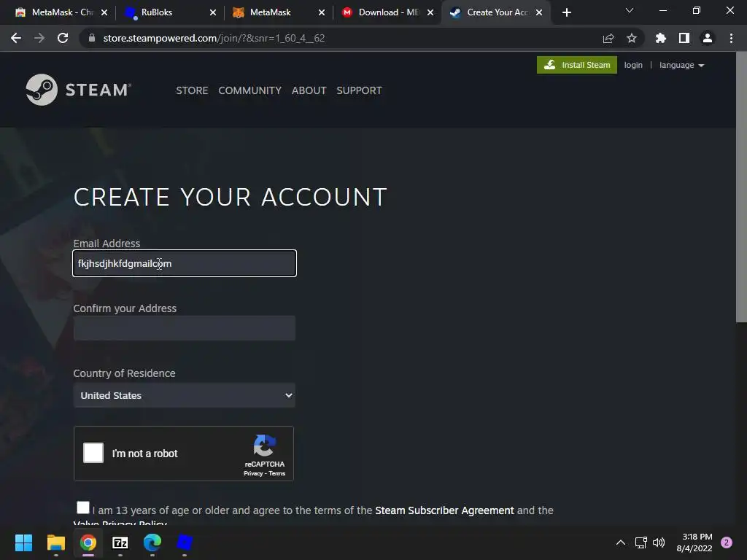Open the Chrome profile icon
The height and width of the screenshot is (560, 747).
[x=708, y=38]
